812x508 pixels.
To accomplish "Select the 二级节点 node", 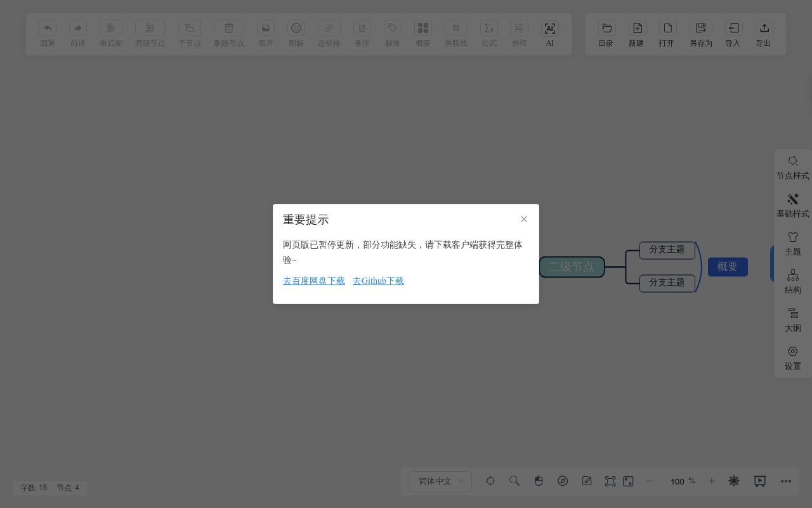I will click(x=572, y=267).
